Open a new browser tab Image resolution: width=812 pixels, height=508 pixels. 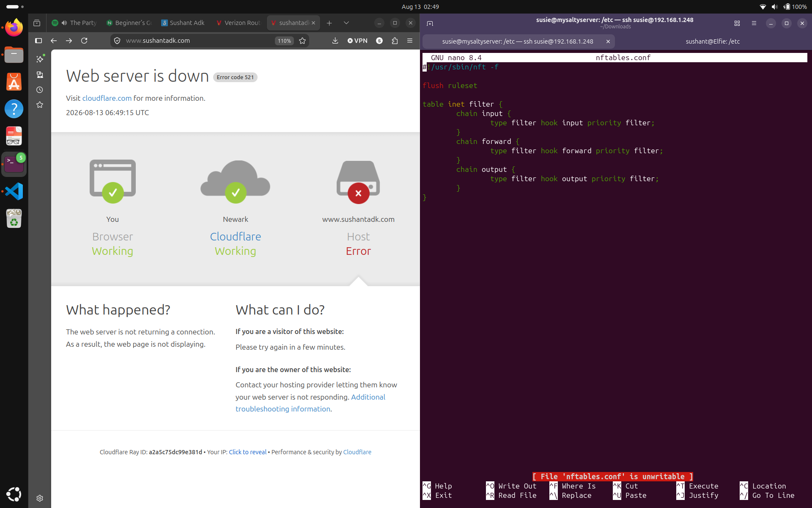click(x=329, y=23)
